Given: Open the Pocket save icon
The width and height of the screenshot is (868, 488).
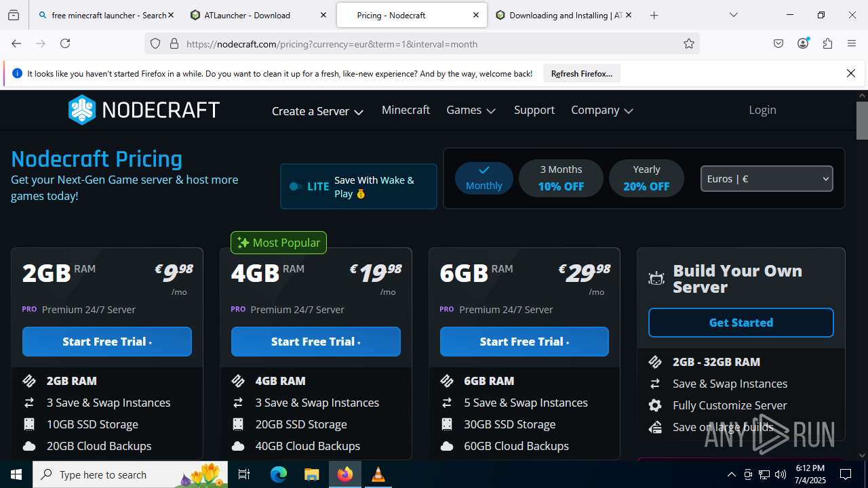Looking at the screenshot, I should pyautogui.click(x=778, y=43).
